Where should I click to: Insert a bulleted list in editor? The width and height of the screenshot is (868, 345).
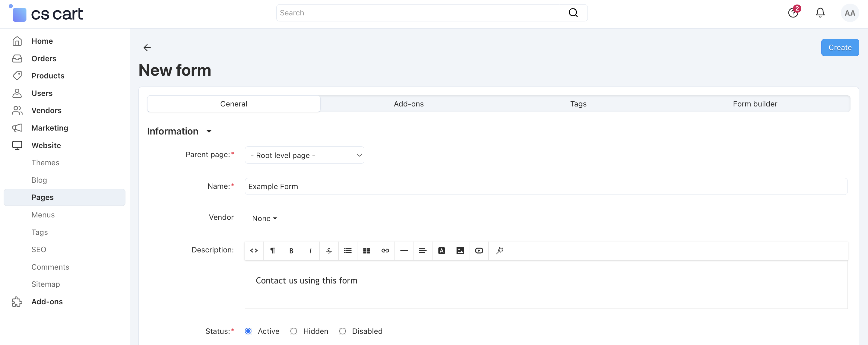[x=348, y=251]
